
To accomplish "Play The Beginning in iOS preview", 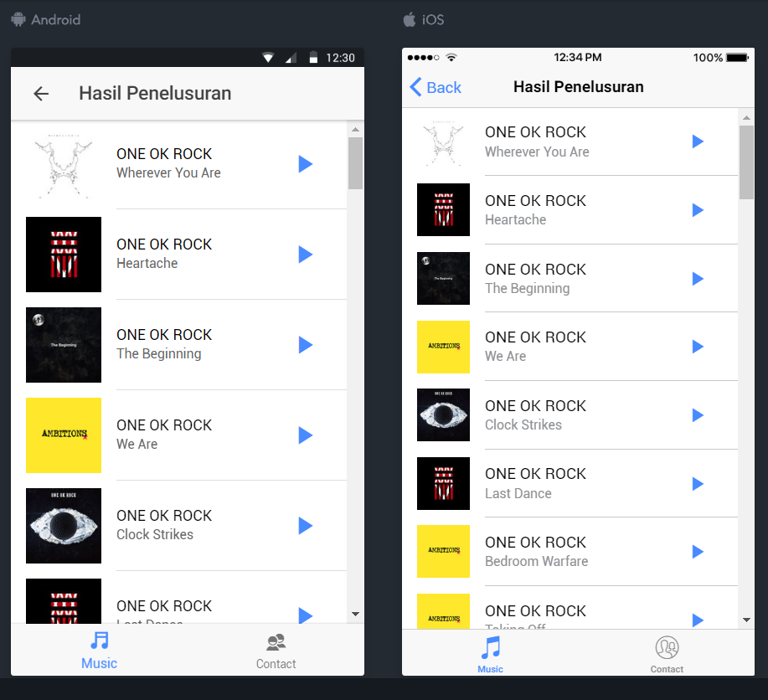I will [698, 279].
